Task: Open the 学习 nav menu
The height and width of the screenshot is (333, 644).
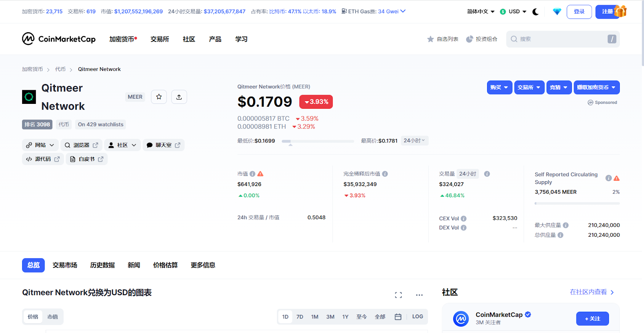Action: (x=242, y=39)
